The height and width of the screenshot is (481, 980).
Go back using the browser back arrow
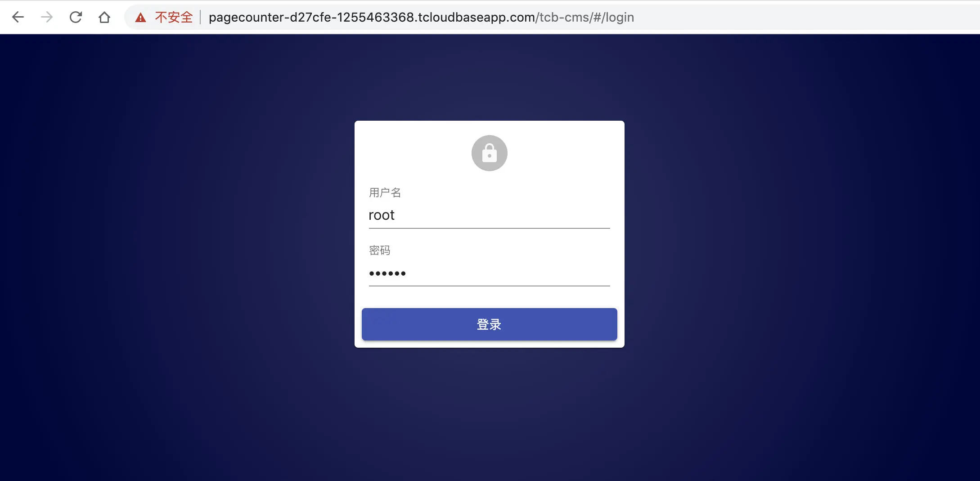point(18,17)
